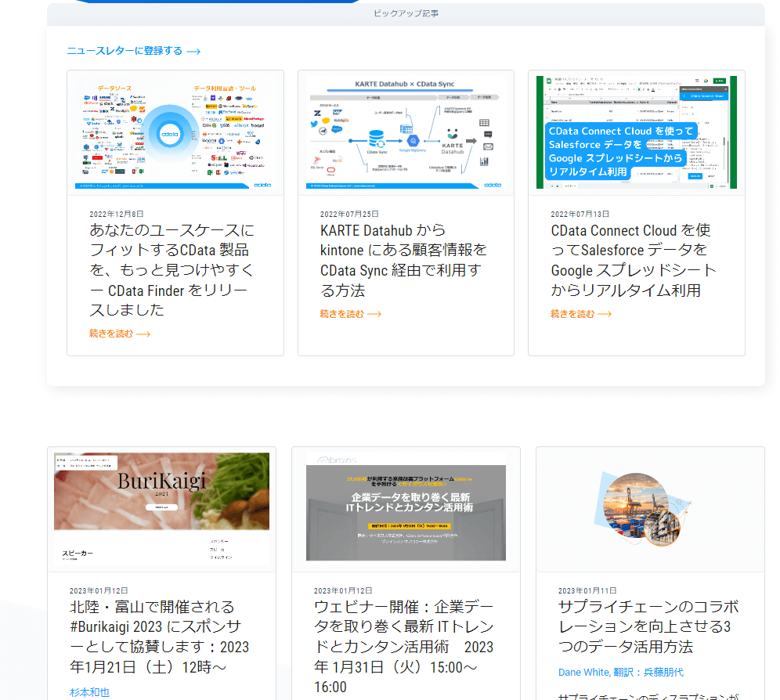The width and height of the screenshot is (780, 700).
Task: Click the date 2022年07月25日
Action: click(x=349, y=214)
